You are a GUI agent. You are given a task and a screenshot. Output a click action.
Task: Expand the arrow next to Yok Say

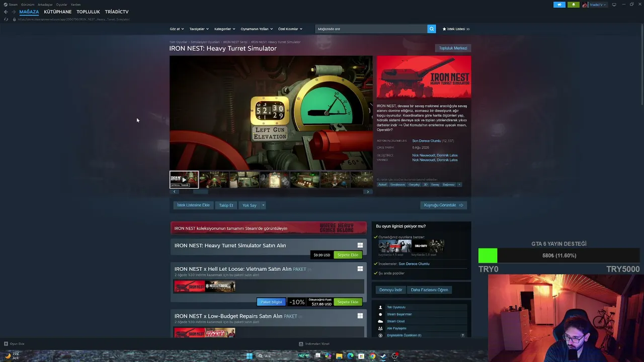[x=263, y=205]
